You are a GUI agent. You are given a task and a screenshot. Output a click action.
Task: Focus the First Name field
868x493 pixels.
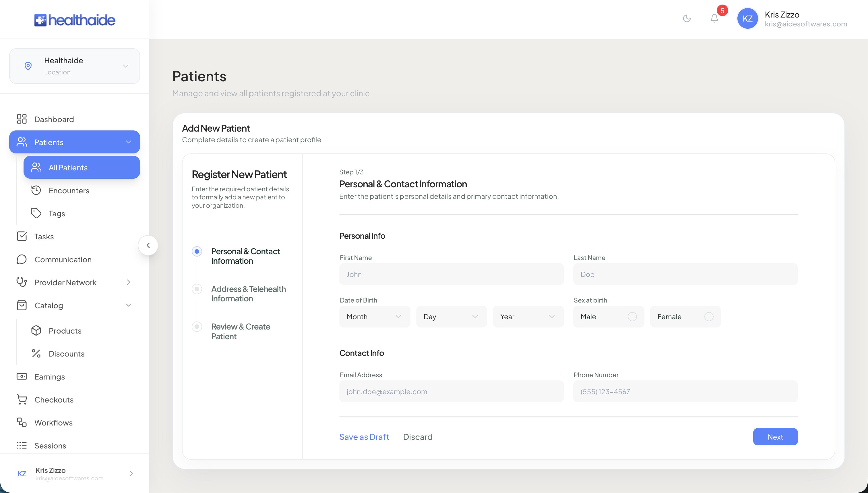pos(451,274)
